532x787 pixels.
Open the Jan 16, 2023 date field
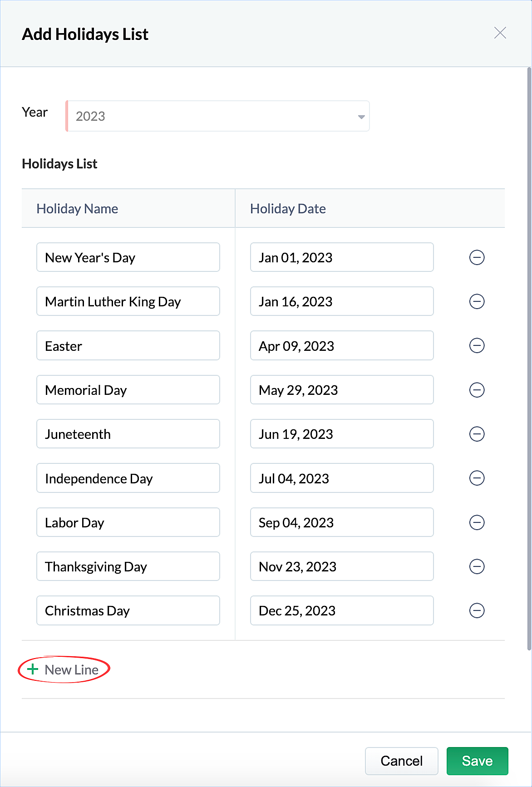(342, 301)
